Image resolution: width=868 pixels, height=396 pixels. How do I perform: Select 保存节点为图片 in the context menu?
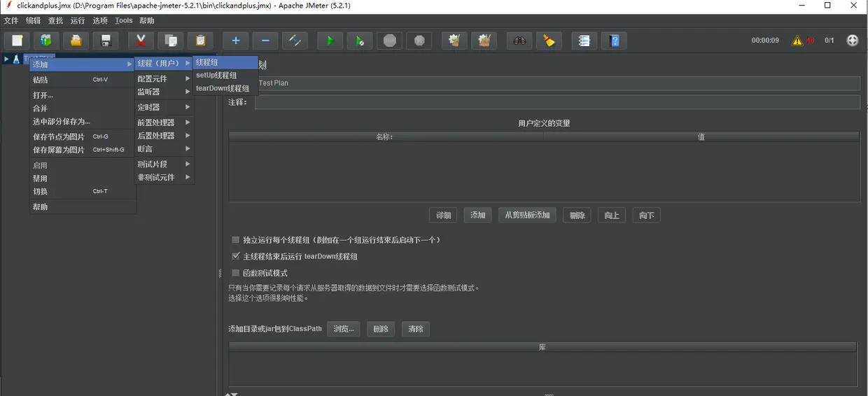pyautogui.click(x=83, y=136)
